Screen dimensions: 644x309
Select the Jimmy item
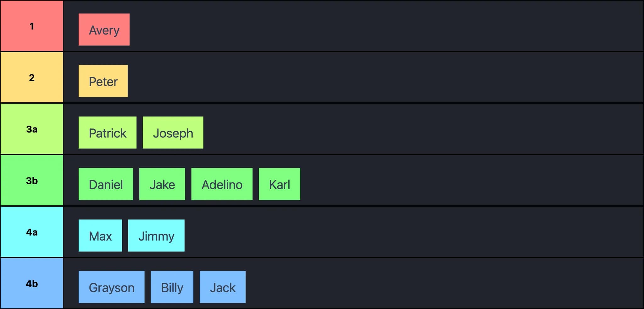point(156,236)
